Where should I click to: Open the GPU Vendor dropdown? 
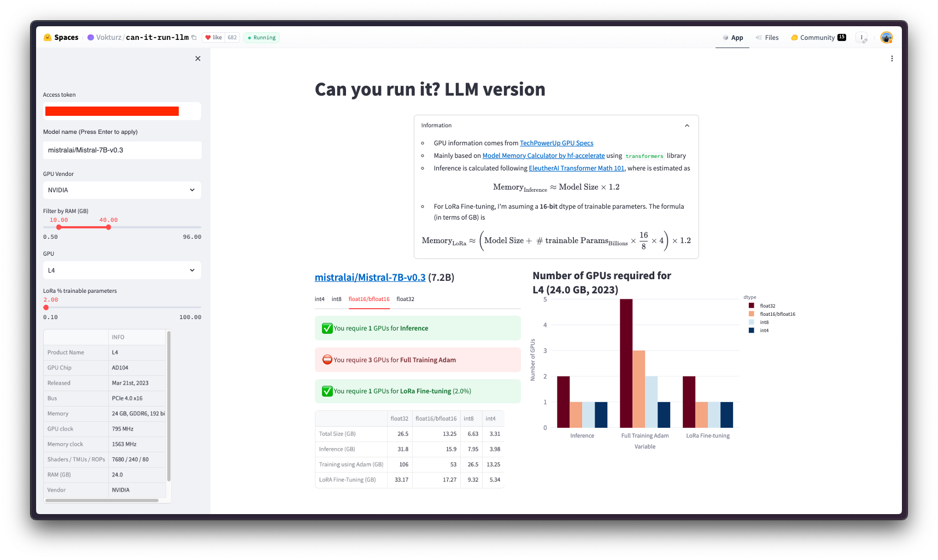pyautogui.click(x=122, y=190)
